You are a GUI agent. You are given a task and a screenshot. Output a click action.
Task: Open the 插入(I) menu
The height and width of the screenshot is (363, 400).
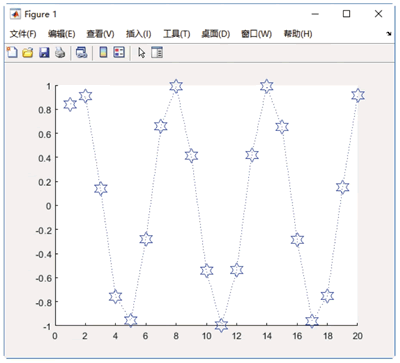tap(139, 34)
